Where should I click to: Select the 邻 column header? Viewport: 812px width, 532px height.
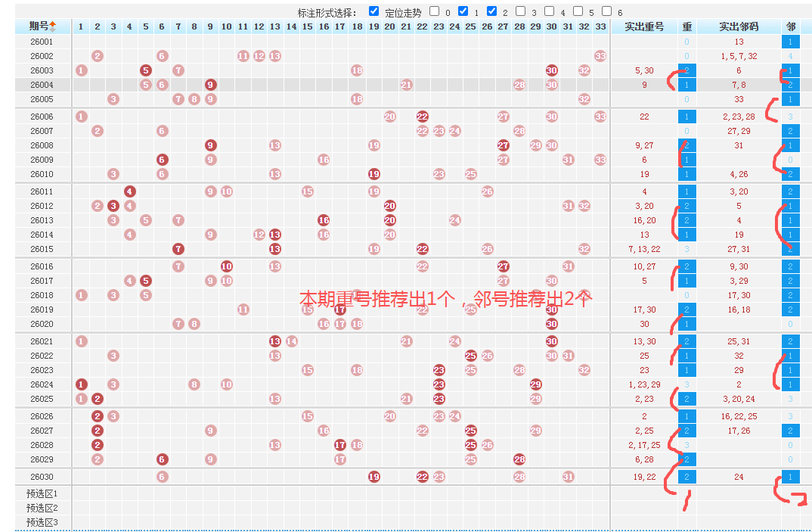coord(791,26)
